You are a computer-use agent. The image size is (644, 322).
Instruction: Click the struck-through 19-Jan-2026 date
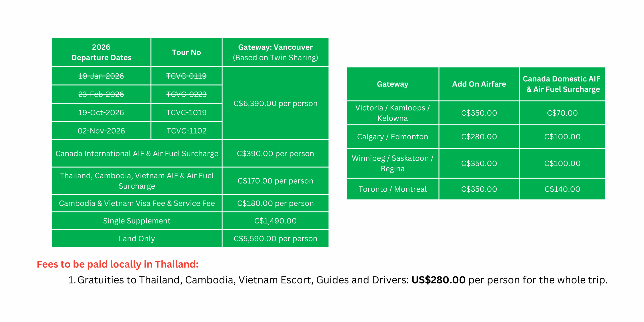coord(101,76)
